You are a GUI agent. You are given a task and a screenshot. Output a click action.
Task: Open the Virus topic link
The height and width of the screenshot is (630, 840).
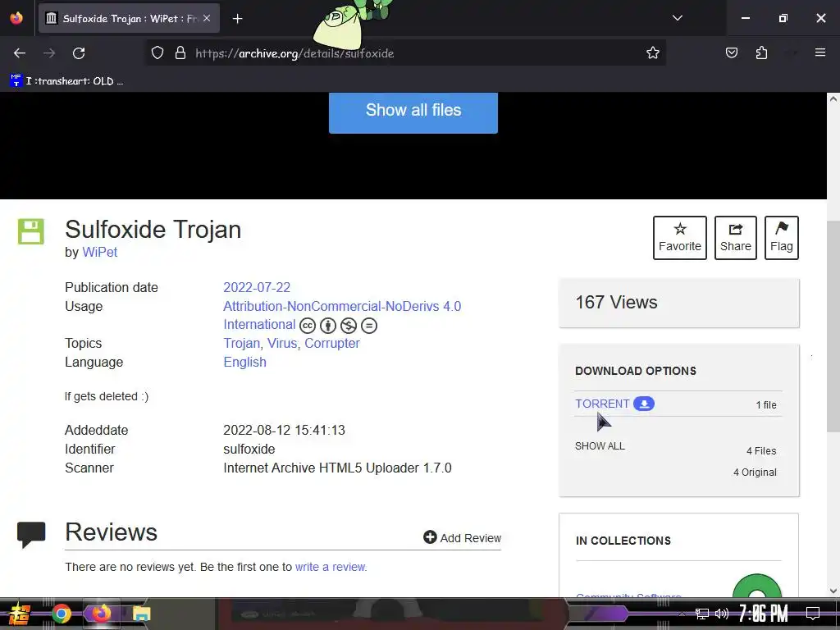coord(282,344)
